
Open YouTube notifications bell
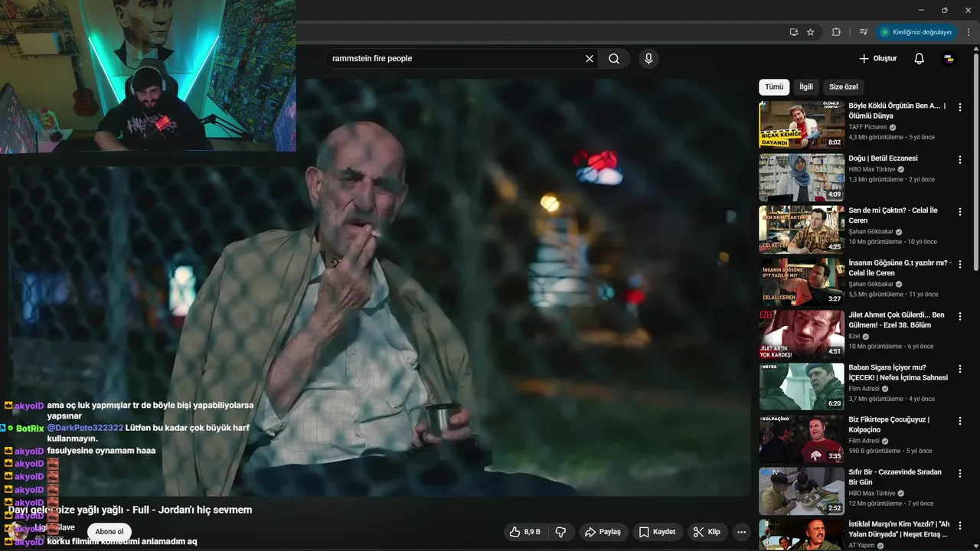(920, 59)
